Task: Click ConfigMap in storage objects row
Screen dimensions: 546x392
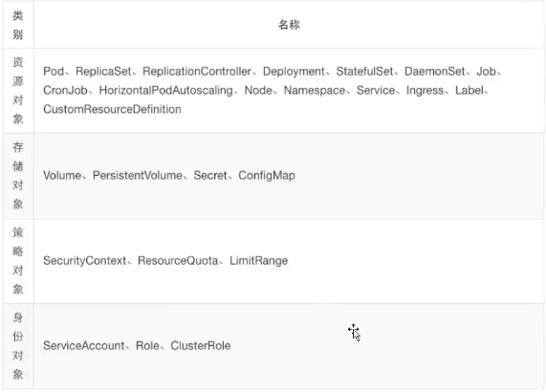Action: tap(267, 176)
